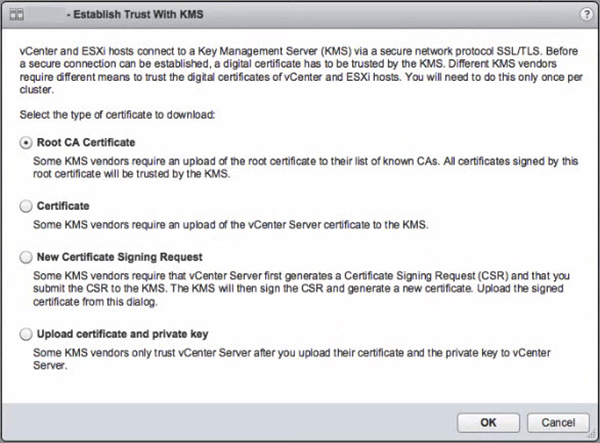Choose the Certificate radio button
The height and width of the screenshot is (443, 600).
pyautogui.click(x=26, y=205)
